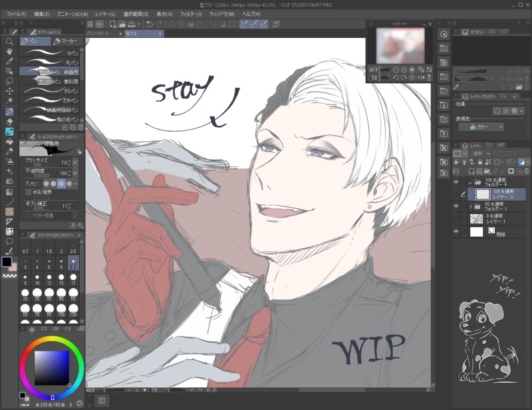Lock layer with the padlock icon
The image size is (532, 410).
[x=479, y=162]
